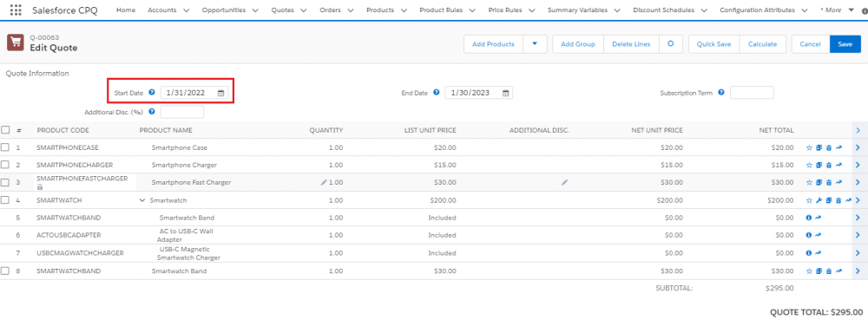The width and height of the screenshot is (868, 326).
Task: Open the Quotes tab dropdown arrow
Action: 303,10
